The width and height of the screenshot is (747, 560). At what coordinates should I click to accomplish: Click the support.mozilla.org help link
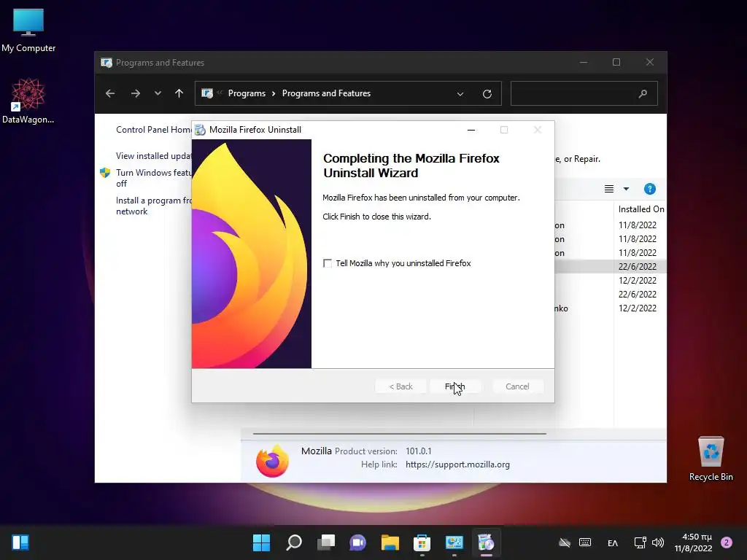click(457, 464)
